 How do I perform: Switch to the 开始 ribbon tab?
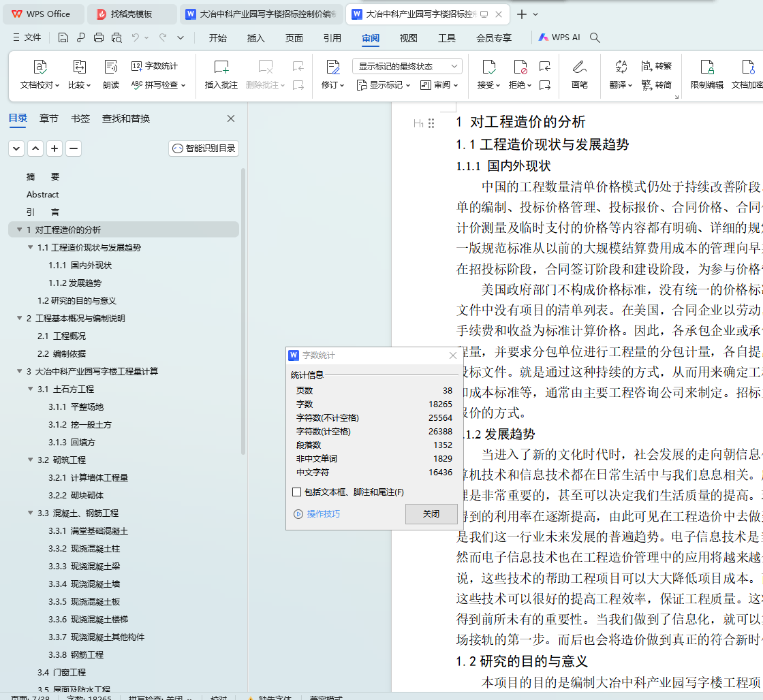[x=217, y=38]
